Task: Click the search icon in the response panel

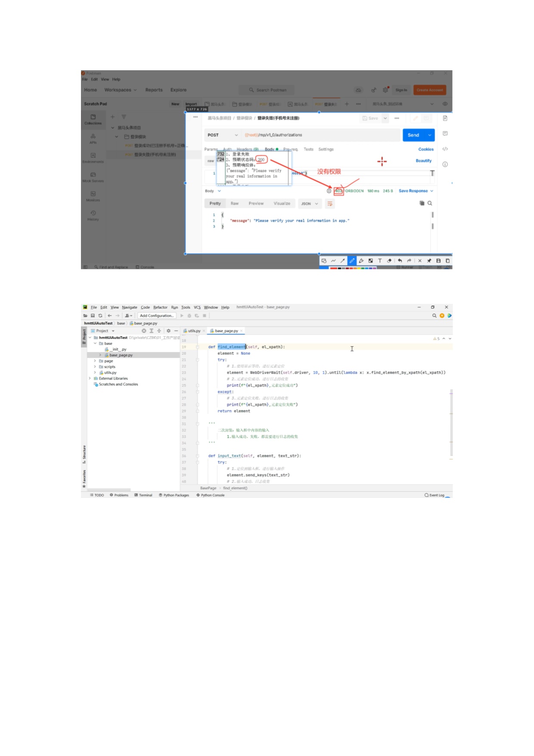Action: pyautogui.click(x=429, y=203)
